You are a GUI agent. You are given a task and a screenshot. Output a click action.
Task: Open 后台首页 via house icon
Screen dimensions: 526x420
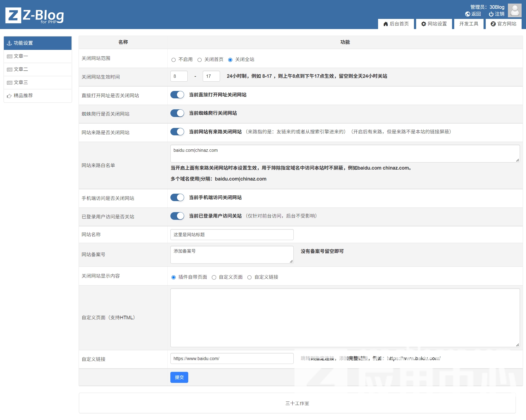(x=385, y=24)
